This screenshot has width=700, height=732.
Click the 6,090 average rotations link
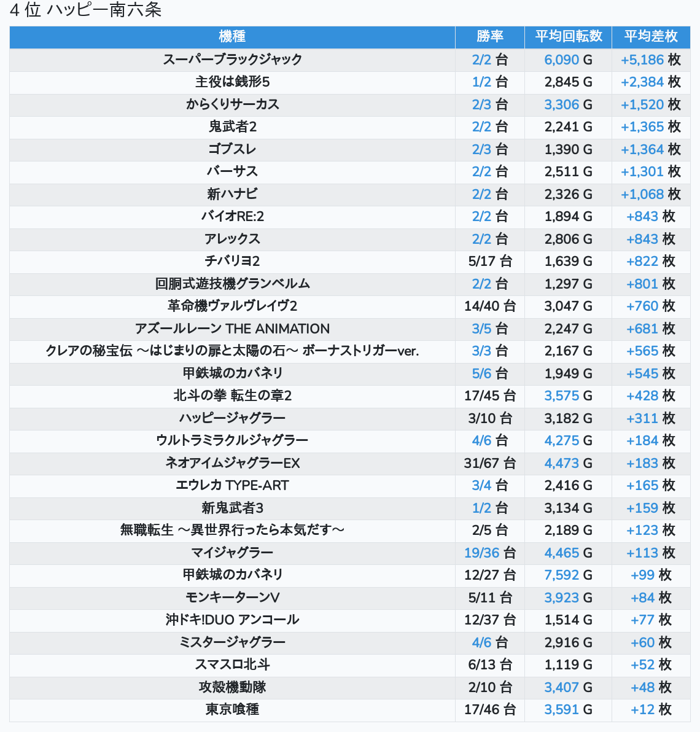[561, 60]
